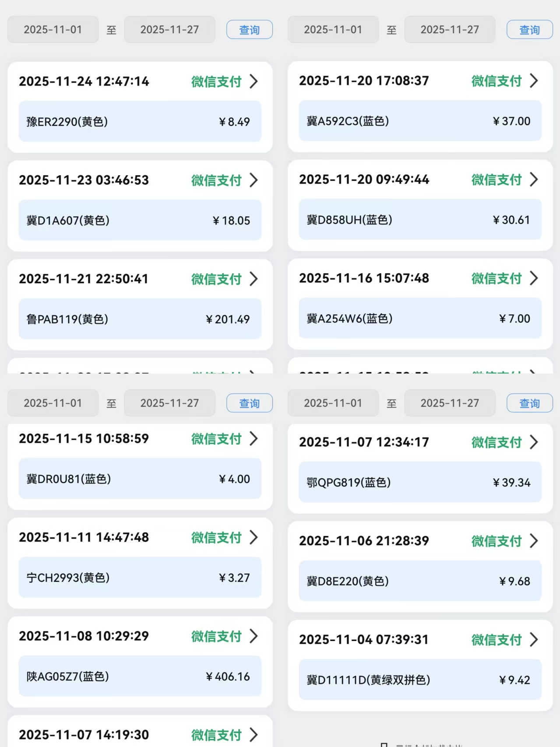This screenshot has height=747, width=560.
Task: Expand the 2025-11-23 03:46:53 payment arrow
Action: click(254, 180)
